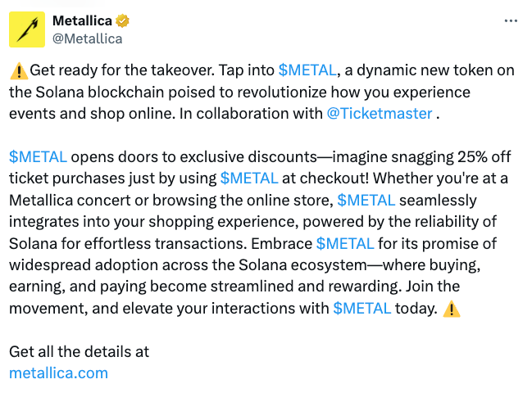Click the gold verified badge beside Metallica
532x393 pixels.
(x=122, y=21)
